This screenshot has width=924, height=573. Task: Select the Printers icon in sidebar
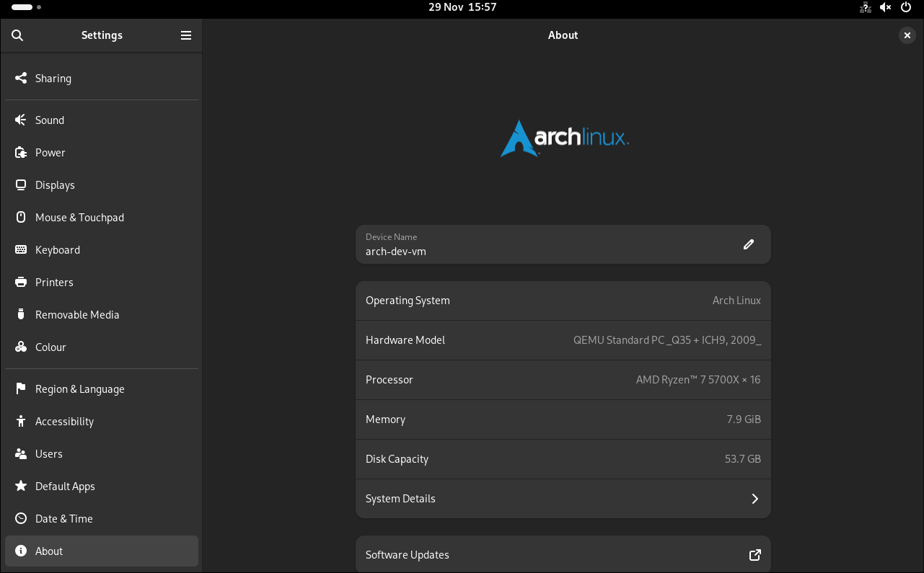21,283
